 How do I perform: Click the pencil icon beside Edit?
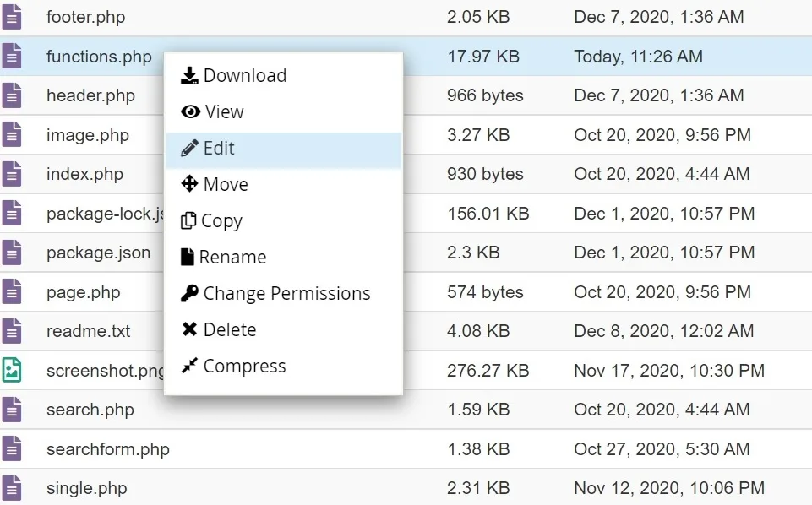189,148
